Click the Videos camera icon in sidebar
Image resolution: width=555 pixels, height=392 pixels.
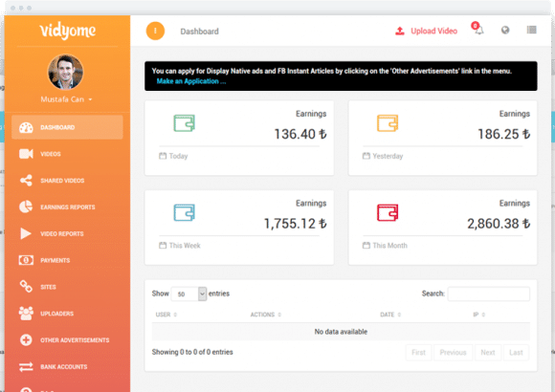[x=26, y=154]
